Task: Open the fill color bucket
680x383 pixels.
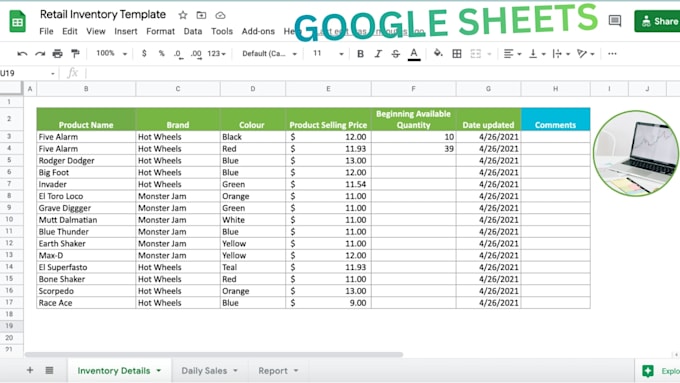Action: click(438, 53)
